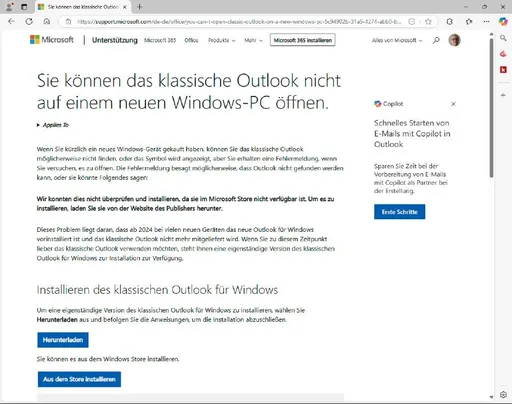
Task: Click text Sie können es aus dem Windows Store installieren
Action: pyautogui.click(x=108, y=359)
